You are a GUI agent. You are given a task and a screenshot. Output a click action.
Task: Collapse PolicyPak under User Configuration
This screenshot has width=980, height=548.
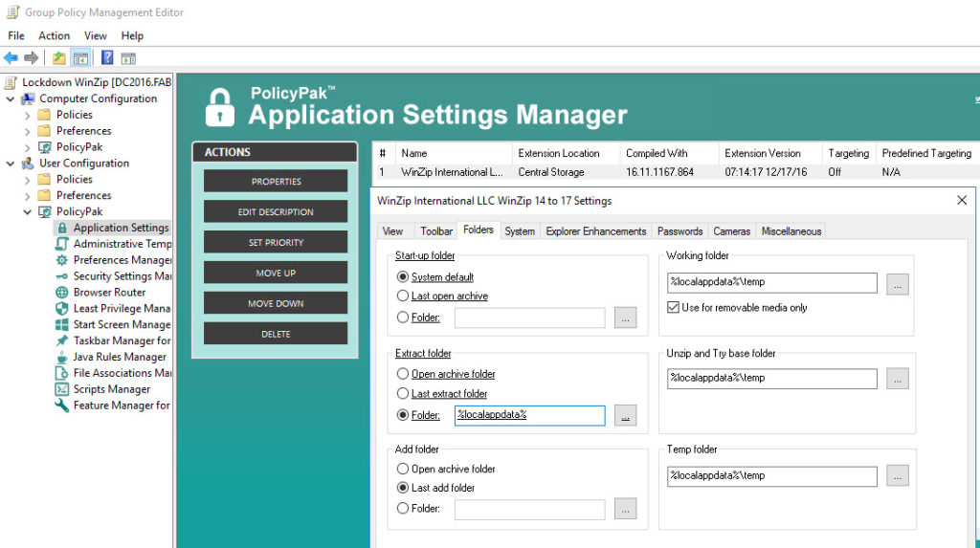coord(27,211)
